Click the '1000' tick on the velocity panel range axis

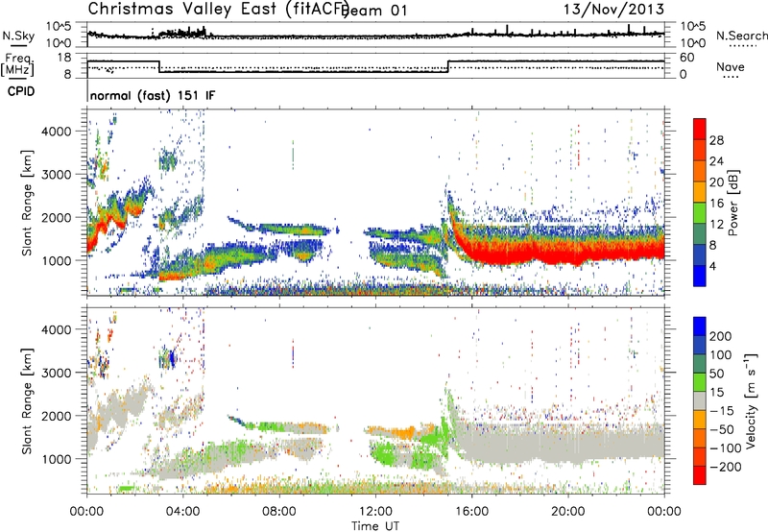tap(57, 459)
